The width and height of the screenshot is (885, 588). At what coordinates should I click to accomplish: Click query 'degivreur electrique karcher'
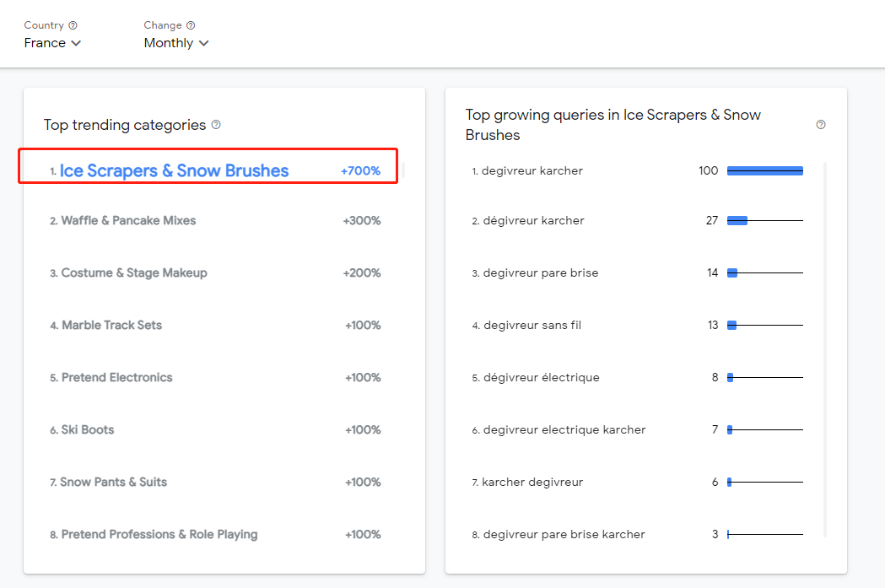[x=564, y=430]
